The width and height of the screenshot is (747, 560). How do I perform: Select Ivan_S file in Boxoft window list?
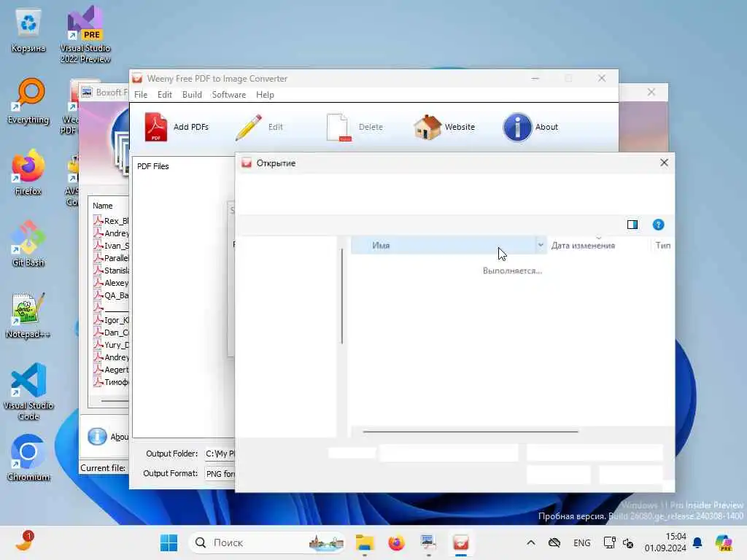coord(111,246)
